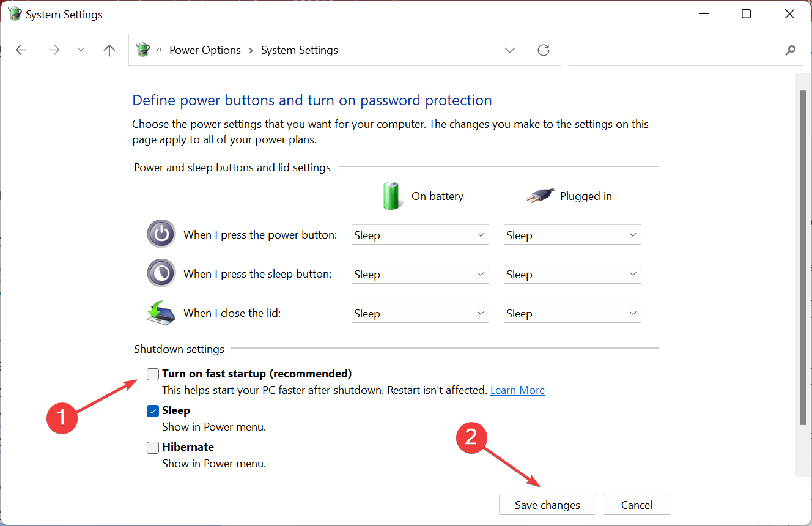Open power button action plugged in dropdown
812x526 pixels.
pos(572,235)
